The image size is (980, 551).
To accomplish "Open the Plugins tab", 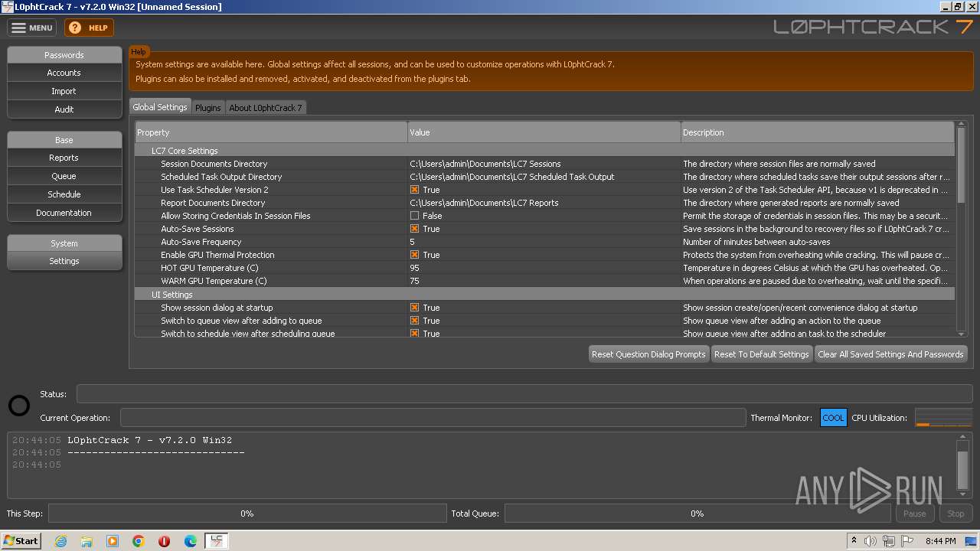I will point(207,108).
